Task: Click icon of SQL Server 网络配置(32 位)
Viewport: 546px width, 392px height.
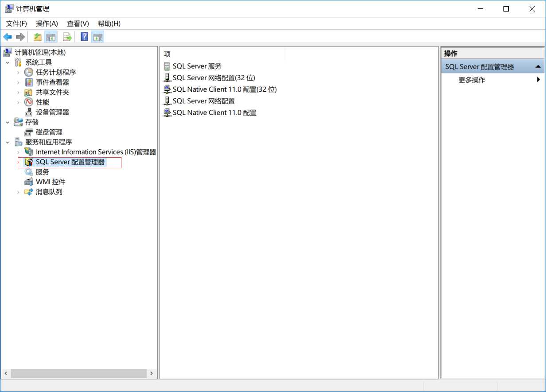Action: pos(167,78)
